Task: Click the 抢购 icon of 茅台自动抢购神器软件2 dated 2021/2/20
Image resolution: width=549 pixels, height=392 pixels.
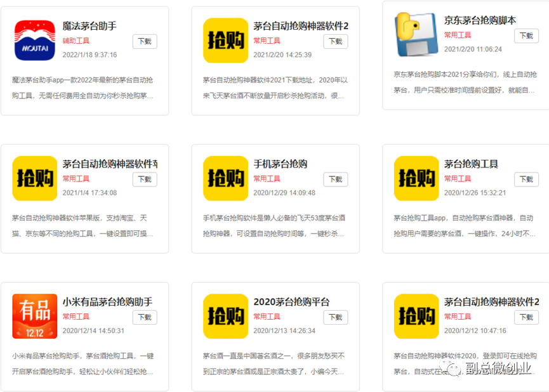Action: [225, 40]
